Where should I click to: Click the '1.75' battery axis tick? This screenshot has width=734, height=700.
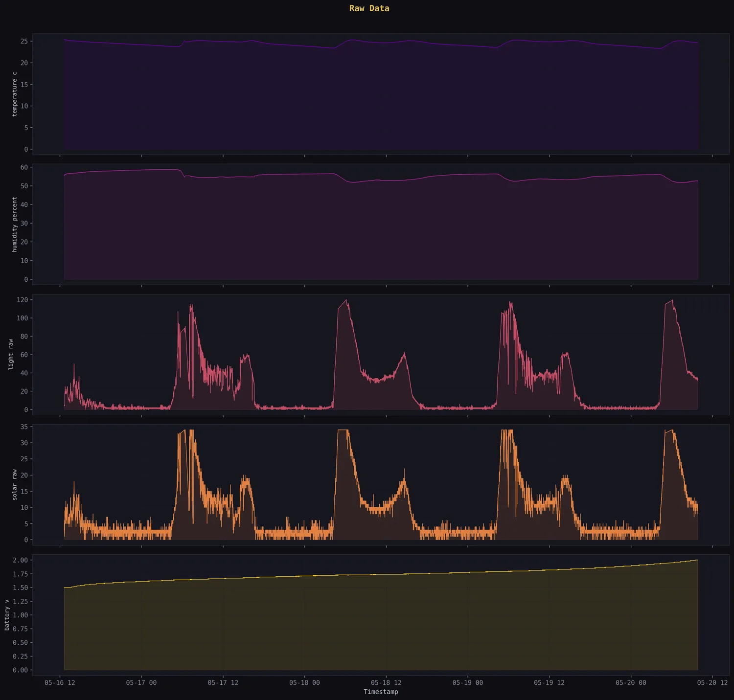point(21,574)
